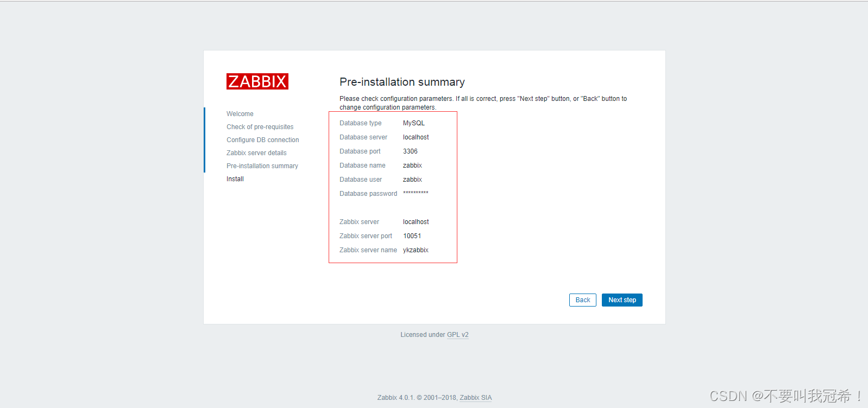This screenshot has width=868, height=408.
Task: Click the Back button
Action: pos(583,300)
